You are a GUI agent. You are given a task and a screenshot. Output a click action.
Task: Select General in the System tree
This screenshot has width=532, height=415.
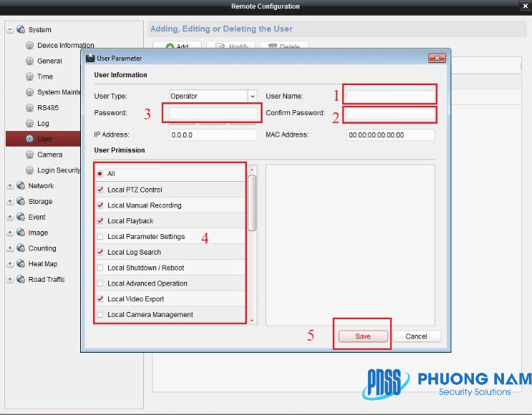click(49, 62)
